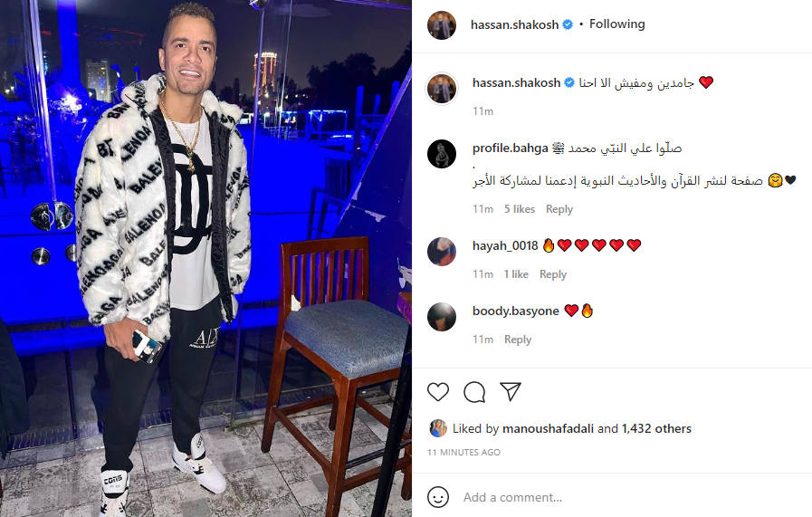This screenshot has width=812, height=517.
Task: Reply to profile.bahga comment
Action: (x=559, y=209)
